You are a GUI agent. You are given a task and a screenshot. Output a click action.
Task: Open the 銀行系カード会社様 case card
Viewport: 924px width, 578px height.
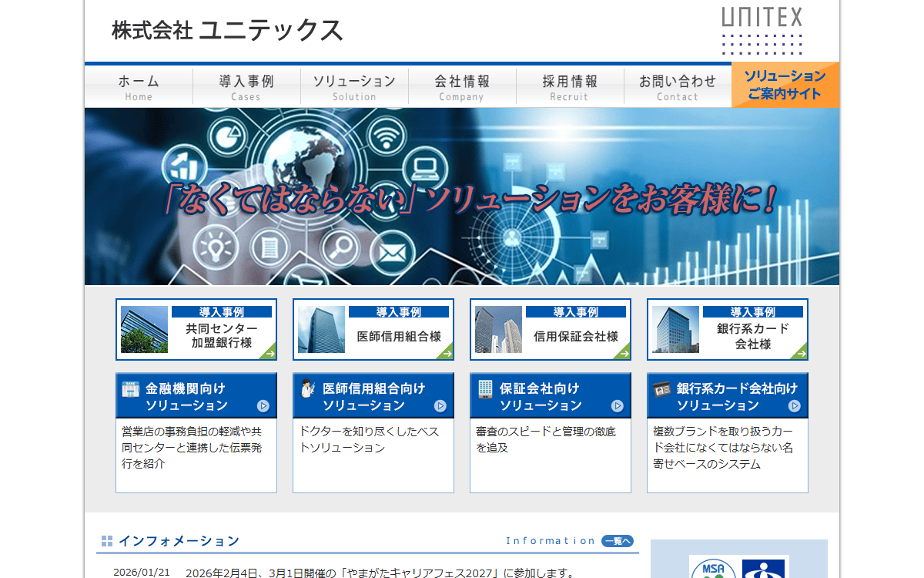pyautogui.click(x=728, y=330)
